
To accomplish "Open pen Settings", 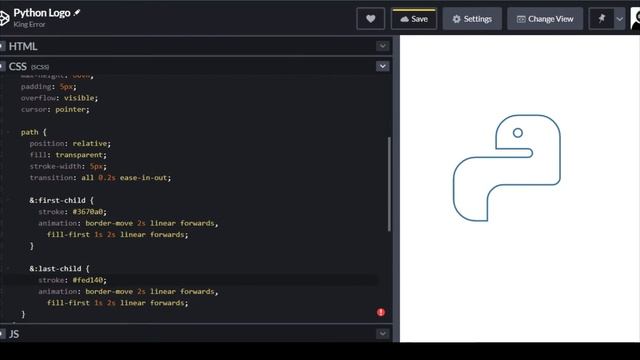I will pos(472,19).
